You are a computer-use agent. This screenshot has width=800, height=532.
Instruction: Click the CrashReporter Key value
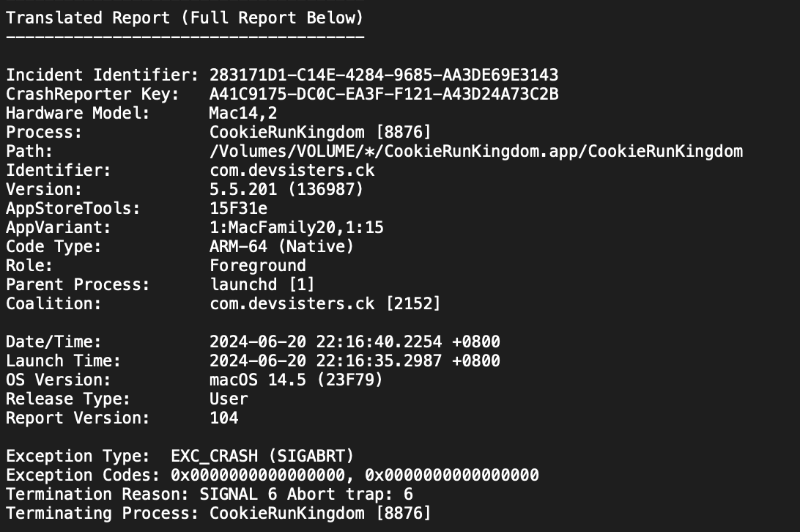pos(383,94)
